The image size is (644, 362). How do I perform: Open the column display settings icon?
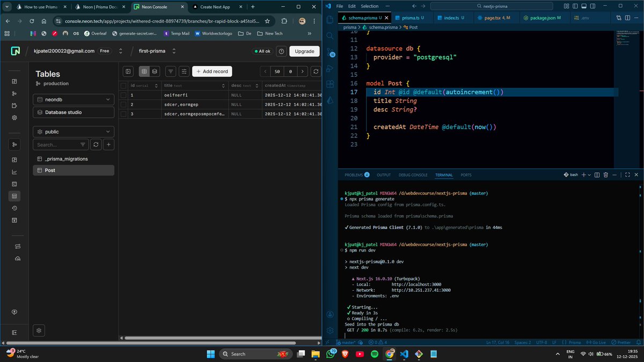[184, 71]
